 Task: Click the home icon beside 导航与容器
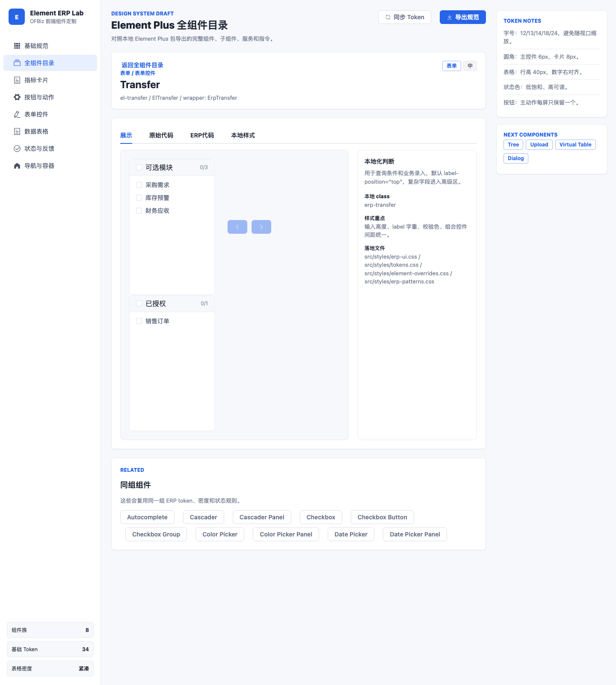[17, 166]
